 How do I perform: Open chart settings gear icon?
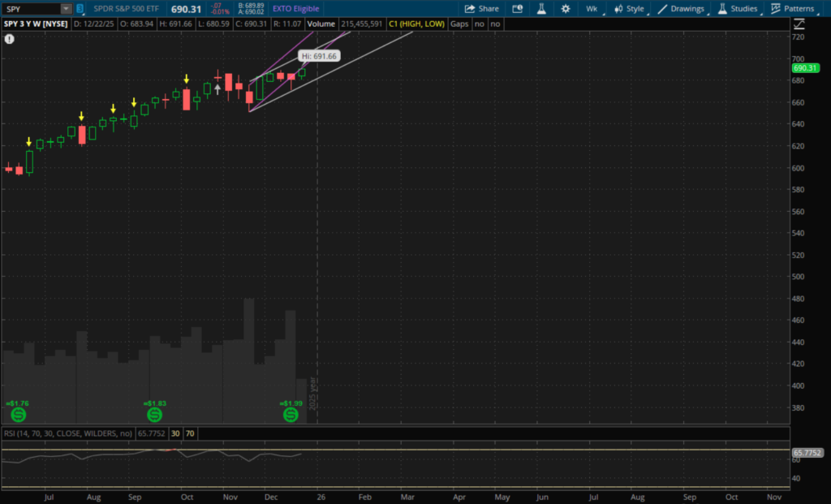(565, 8)
